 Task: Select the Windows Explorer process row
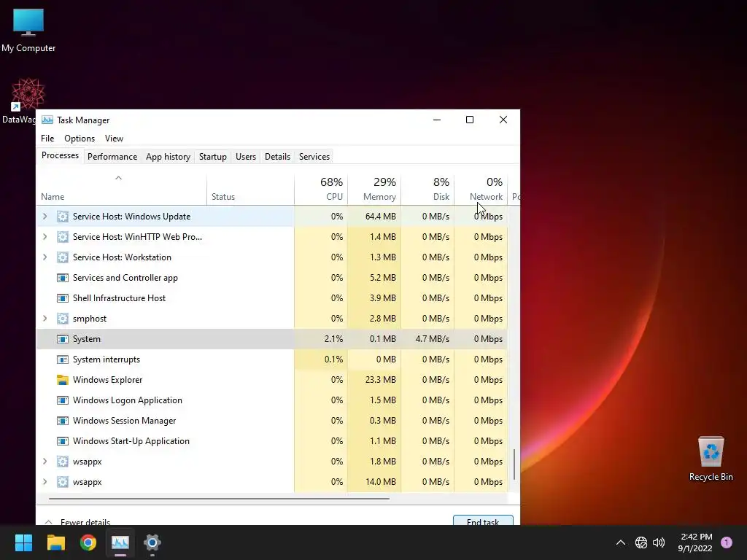271,379
